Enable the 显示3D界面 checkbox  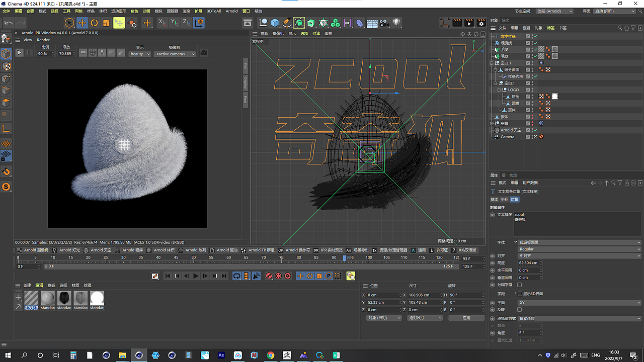tap(520, 294)
